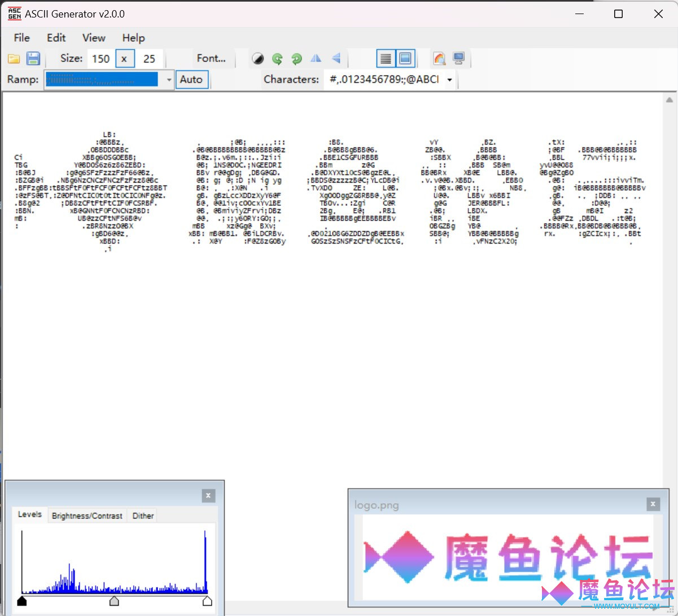Close the logo.png preview panel
This screenshot has width=678, height=616.
click(653, 504)
